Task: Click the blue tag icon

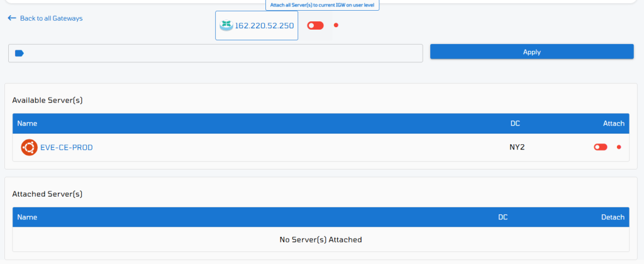Action: (x=19, y=53)
